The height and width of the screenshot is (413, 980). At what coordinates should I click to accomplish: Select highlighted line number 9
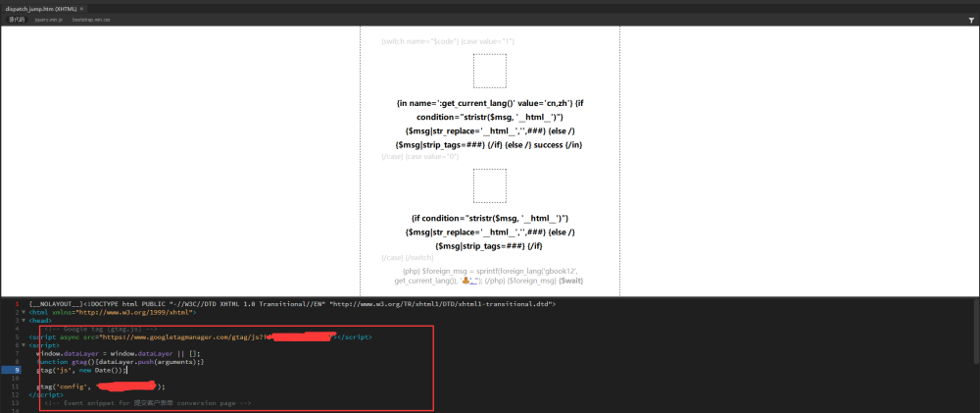point(13,371)
